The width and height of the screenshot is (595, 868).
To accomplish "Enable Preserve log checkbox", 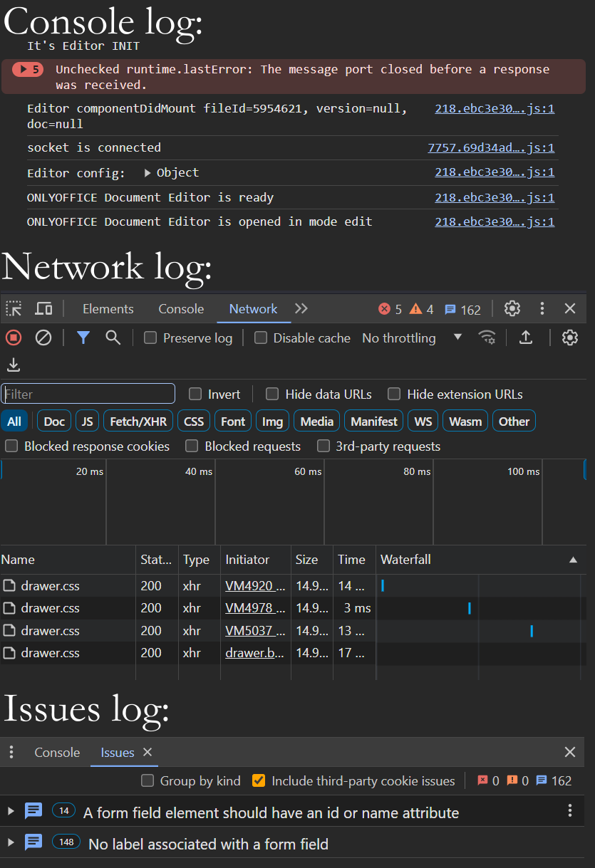I will [x=150, y=338].
